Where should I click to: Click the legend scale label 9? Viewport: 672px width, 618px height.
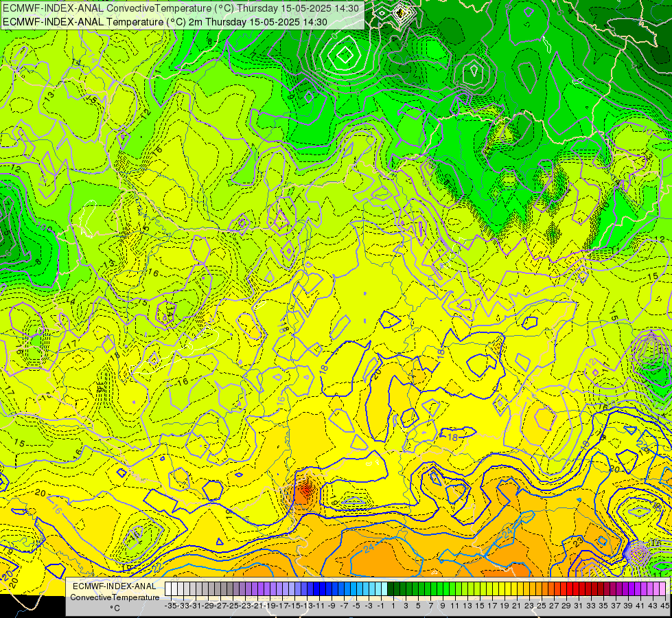pos(443,606)
